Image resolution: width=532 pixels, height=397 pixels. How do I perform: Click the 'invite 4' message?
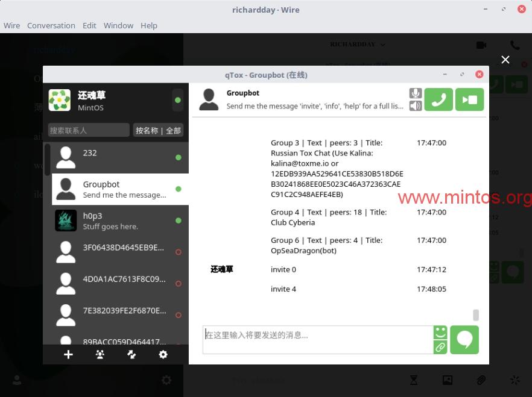tap(283, 289)
